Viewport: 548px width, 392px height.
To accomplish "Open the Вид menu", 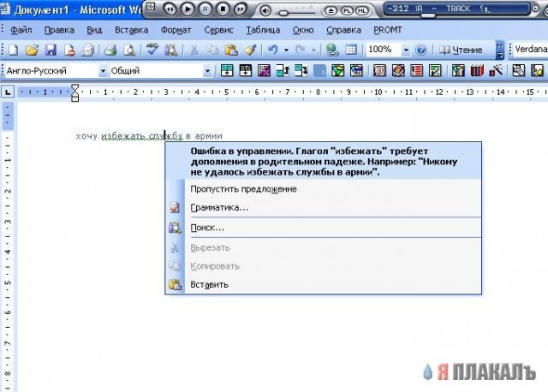I will [94, 30].
